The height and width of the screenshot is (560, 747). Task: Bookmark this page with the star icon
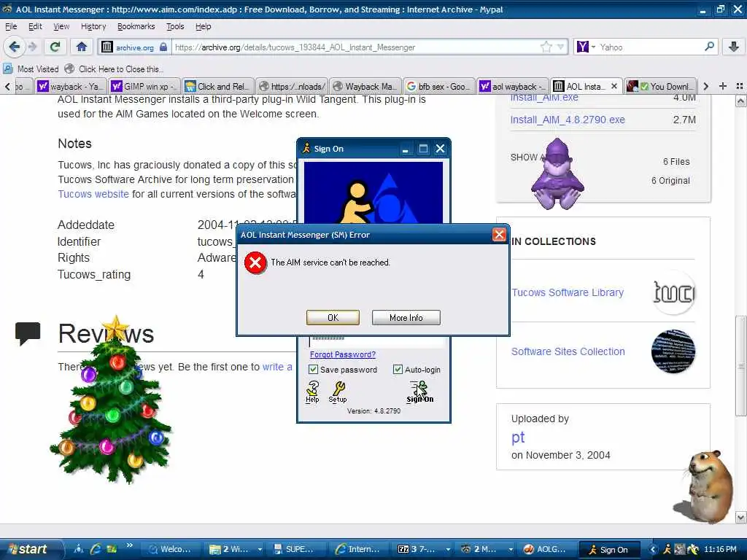tap(546, 47)
